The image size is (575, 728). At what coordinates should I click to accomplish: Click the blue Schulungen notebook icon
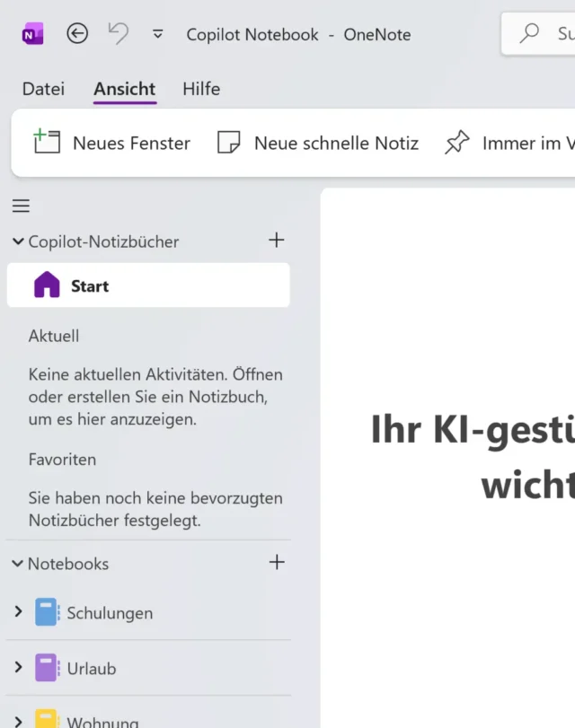(x=48, y=612)
